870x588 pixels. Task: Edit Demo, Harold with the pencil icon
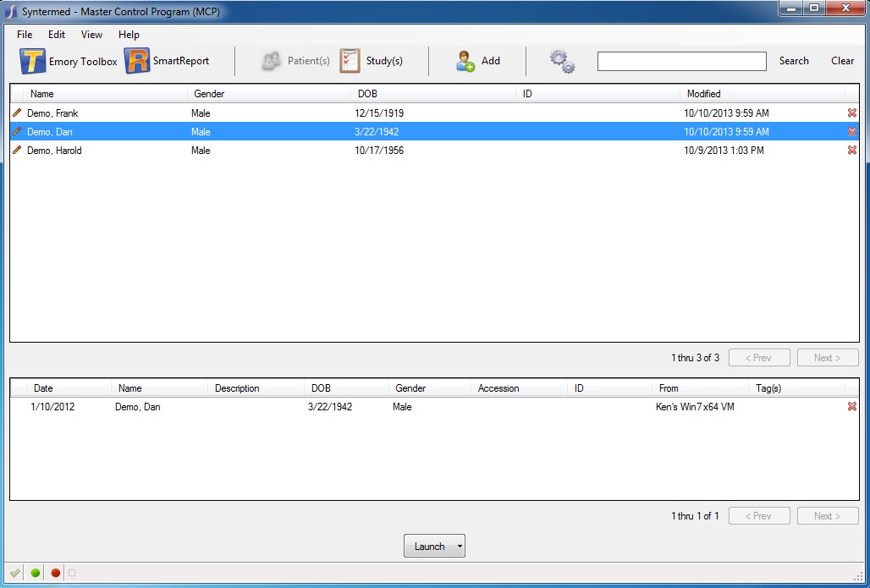17,150
